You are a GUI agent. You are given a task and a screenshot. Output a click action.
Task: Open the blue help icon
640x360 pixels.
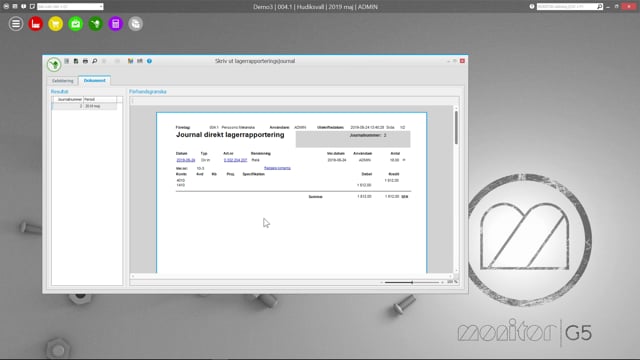pos(149,61)
